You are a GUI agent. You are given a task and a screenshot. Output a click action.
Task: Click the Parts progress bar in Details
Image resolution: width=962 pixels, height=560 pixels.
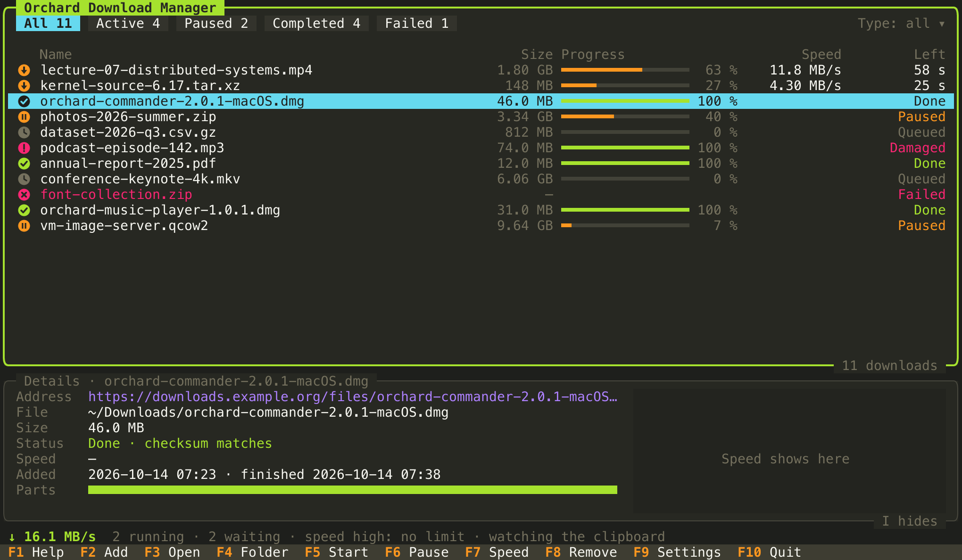click(x=353, y=490)
